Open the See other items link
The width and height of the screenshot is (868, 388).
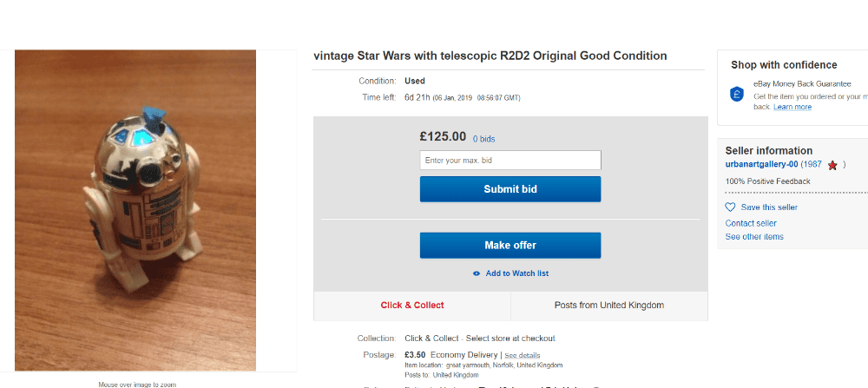coord(754,237)
